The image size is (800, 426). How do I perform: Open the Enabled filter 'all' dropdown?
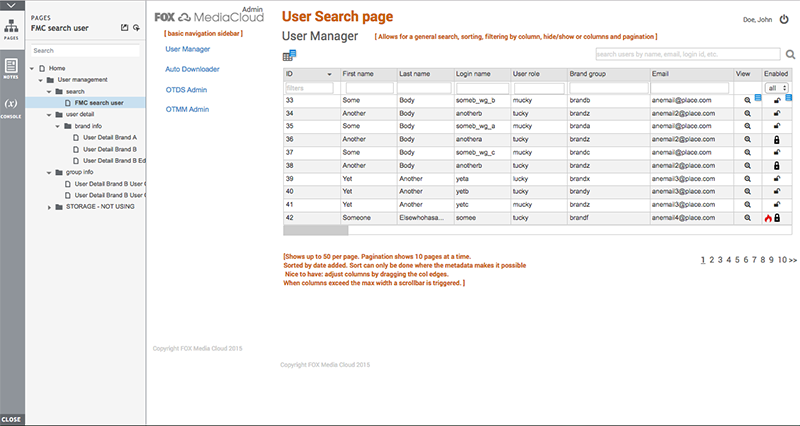click(776, 88)
